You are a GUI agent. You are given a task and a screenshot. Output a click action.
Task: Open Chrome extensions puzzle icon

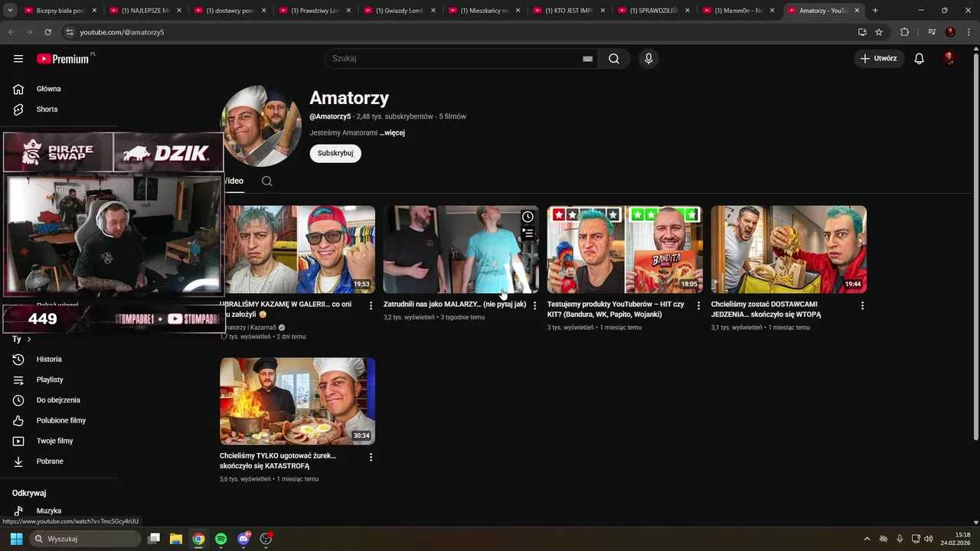[905, 32]
